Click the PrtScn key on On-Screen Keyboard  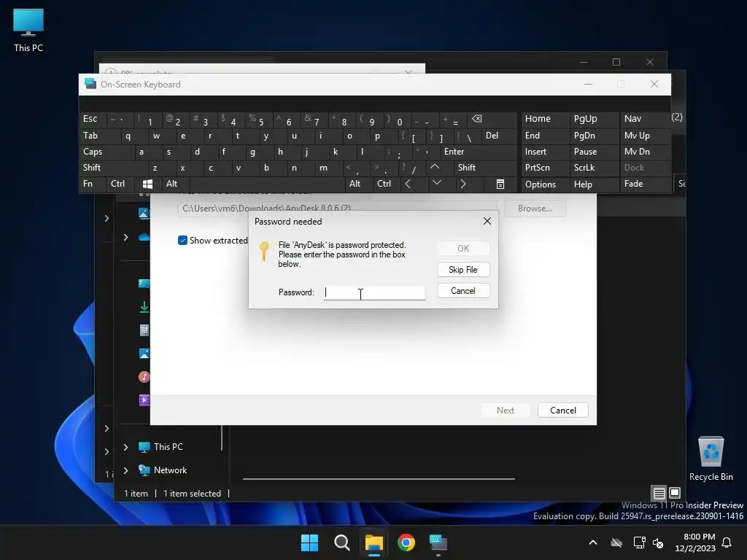(x=546, y=168)
